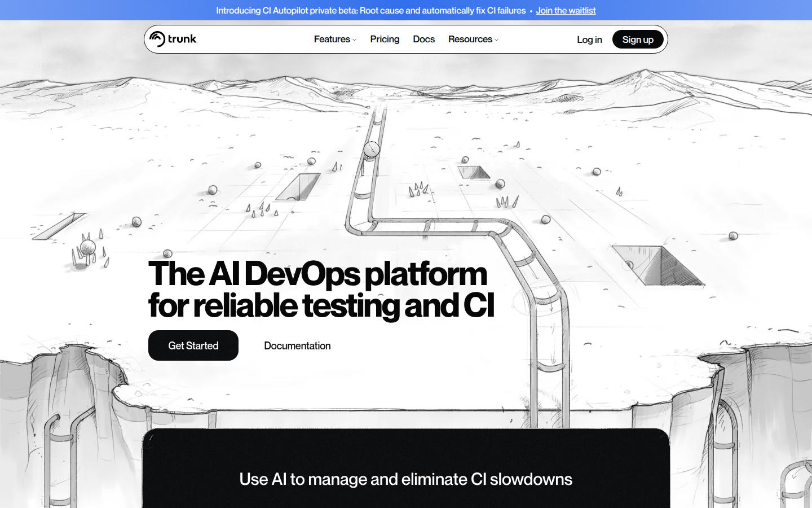Open the Documentation link below the headline
This screenshot has height=508, width=812.
click(297, 345)
